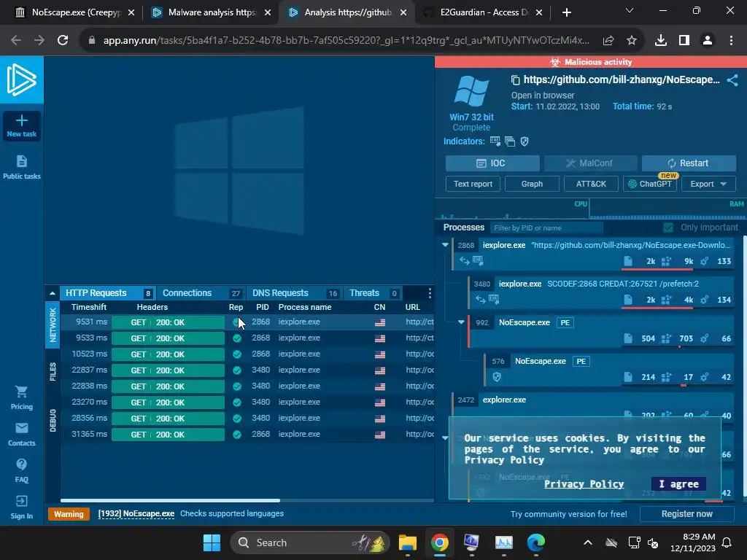Switch to DNS Requests tab

(294, 293)
